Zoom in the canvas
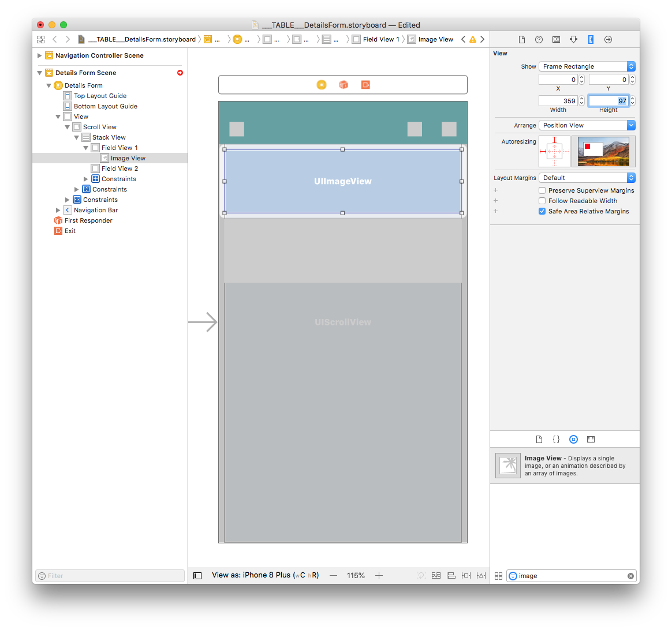This screenshot has height=630, width=672. pyautogui.click(x=379, y=576)
